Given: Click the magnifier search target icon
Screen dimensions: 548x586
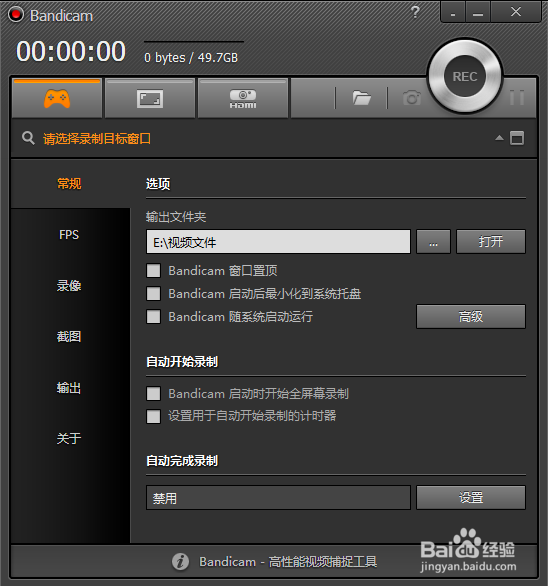Looking at the screenshot, I should tap(28, 138).
